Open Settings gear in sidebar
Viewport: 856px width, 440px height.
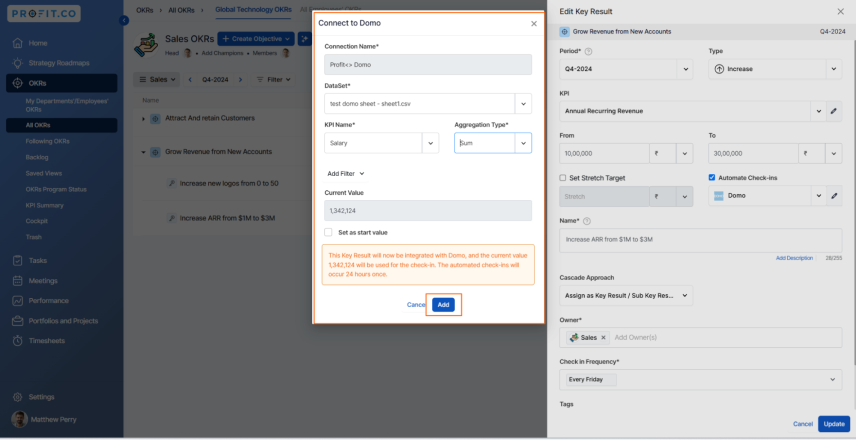click(x=17, y=397)
